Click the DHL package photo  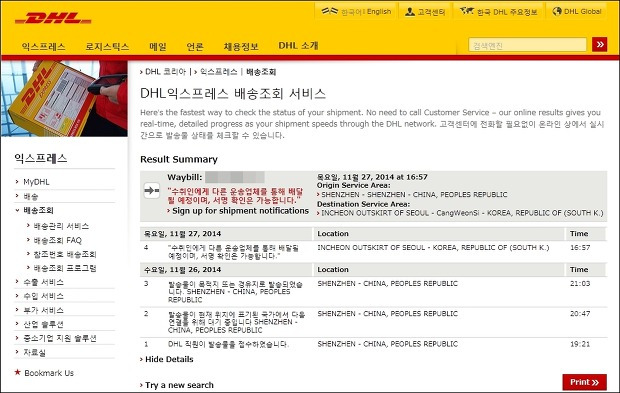[64, 98]
